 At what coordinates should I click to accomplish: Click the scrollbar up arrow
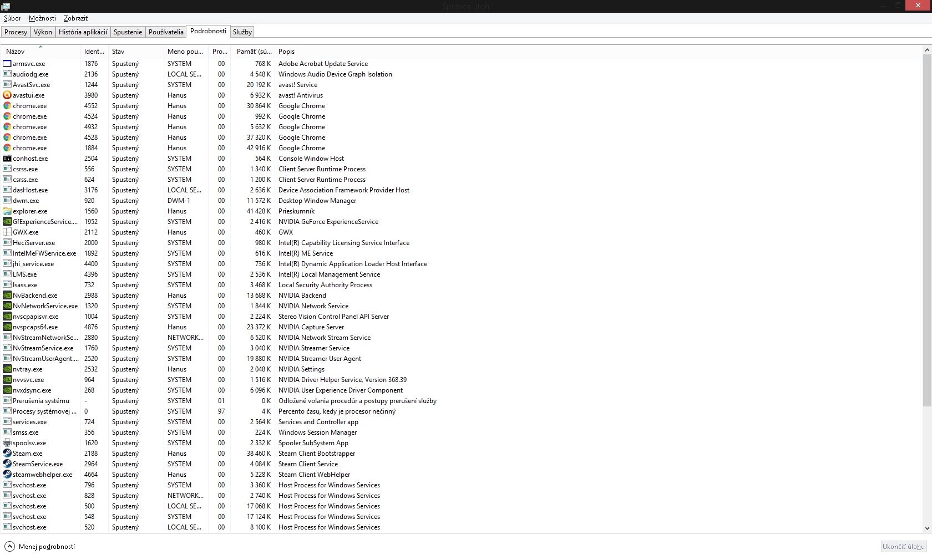[x=927, y=50]
